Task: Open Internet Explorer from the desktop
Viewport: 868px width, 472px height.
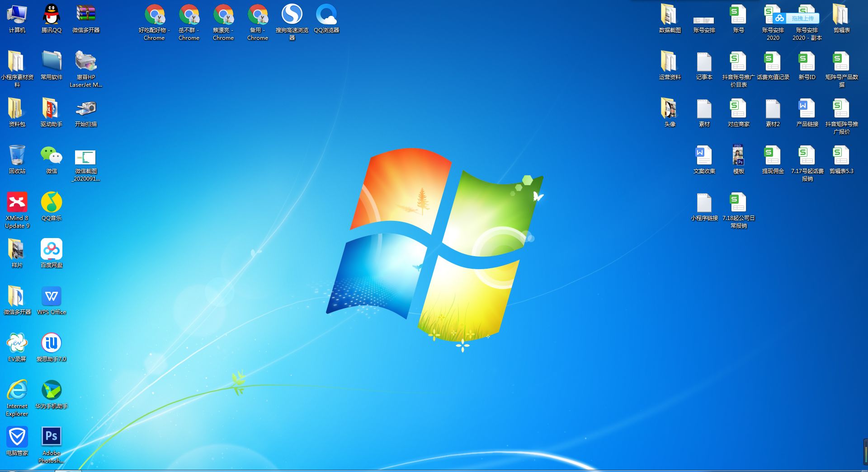Action: point(17,391)
